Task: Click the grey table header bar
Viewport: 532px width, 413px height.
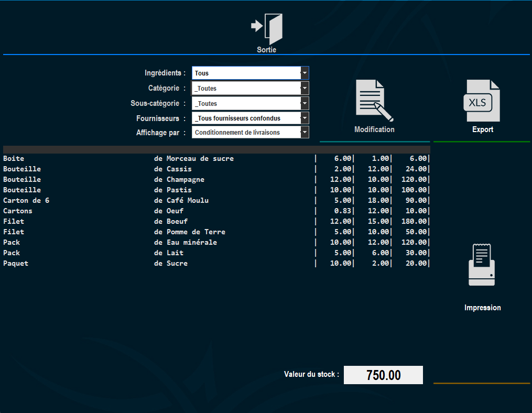Action: point(216,150)
